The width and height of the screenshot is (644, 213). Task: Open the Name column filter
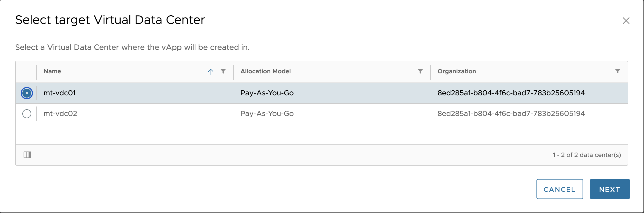point(223,71)
